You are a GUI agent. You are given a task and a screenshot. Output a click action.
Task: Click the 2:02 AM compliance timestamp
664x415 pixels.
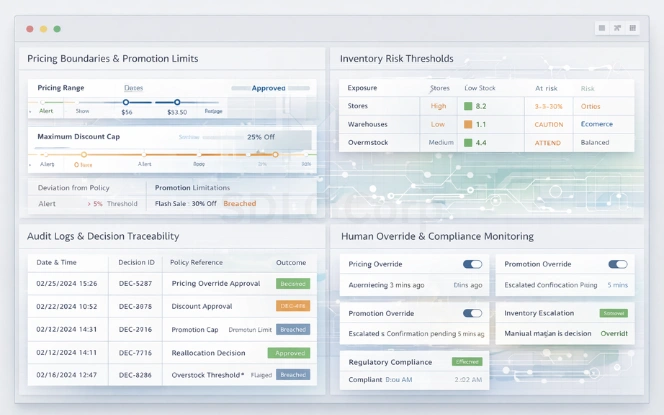(468, 379)
